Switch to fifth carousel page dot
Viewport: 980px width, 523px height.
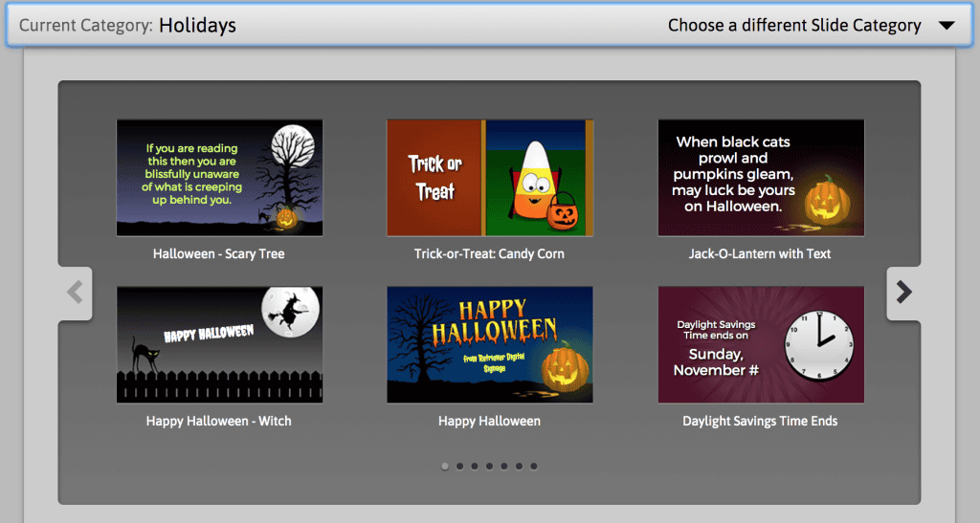click(x=504, y=467)
